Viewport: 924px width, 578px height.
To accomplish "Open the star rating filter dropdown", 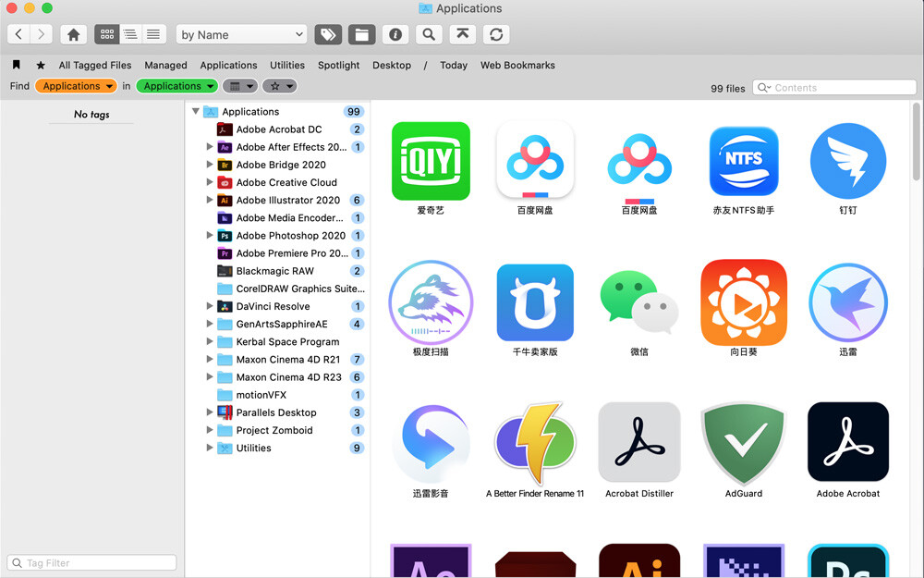I will [x=279, y=86].
